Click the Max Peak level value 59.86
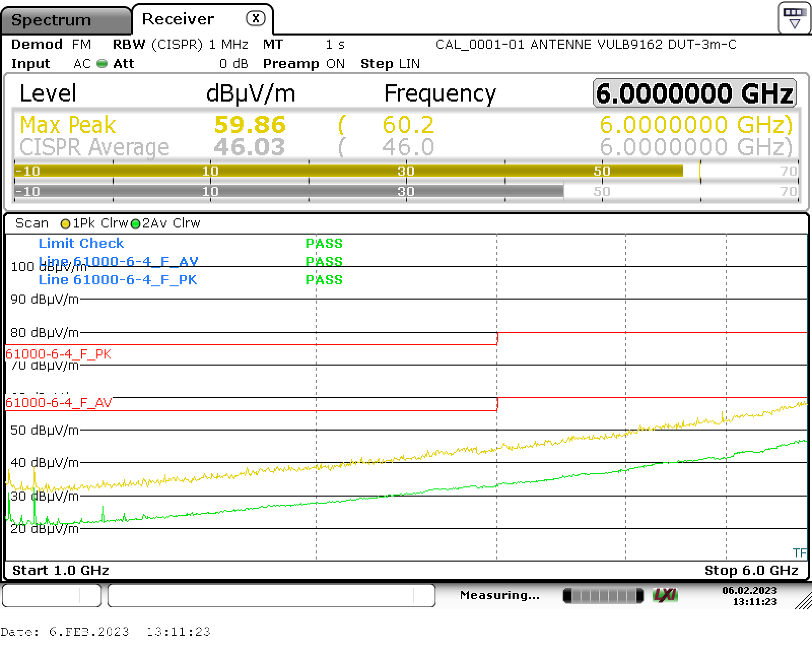Image resolution: width=812 pixels, height=656 pixels. coord(250,124)
